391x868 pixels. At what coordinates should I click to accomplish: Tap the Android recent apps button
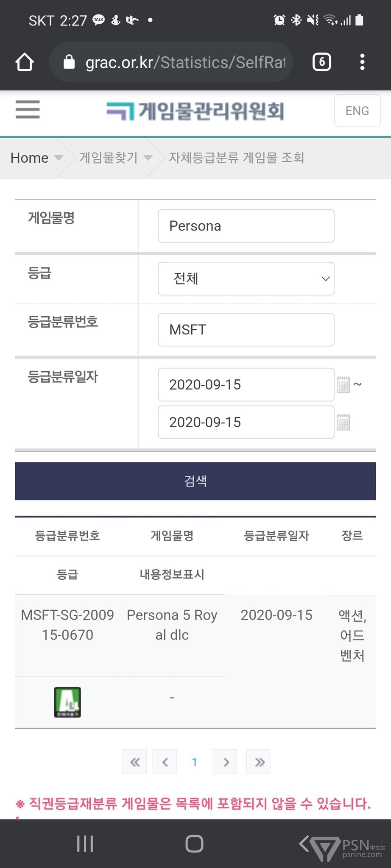point(85,843)
